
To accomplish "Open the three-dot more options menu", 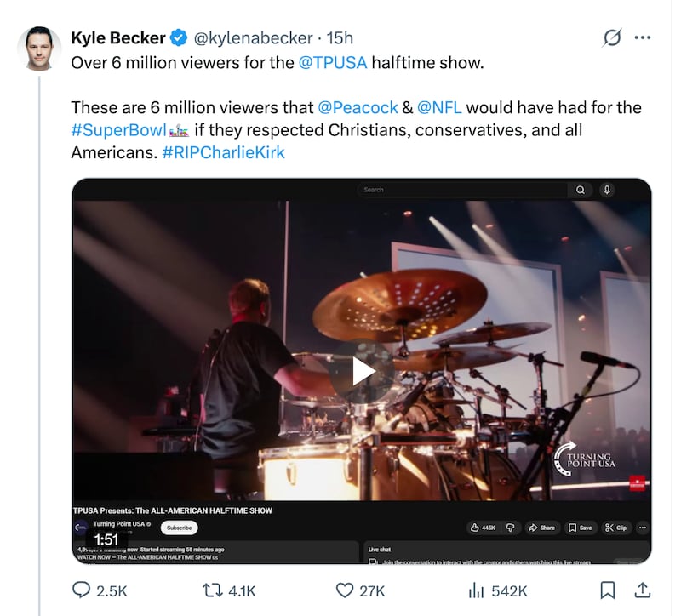I will click(x=644, y=38).
